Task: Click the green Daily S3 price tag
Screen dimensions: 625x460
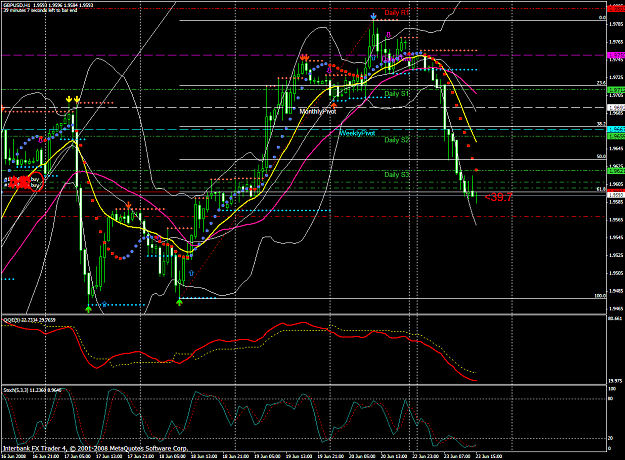Action: (x=616, y=171)
